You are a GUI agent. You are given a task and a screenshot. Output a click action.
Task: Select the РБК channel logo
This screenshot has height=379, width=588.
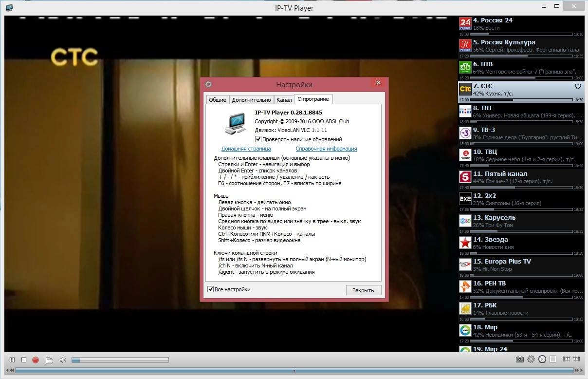point(465,308)
